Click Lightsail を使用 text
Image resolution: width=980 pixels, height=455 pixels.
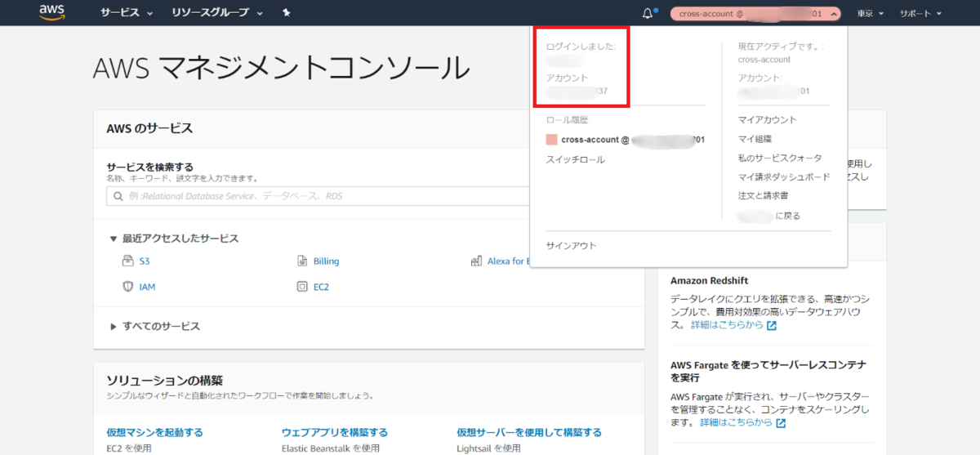tap(488, 448)
